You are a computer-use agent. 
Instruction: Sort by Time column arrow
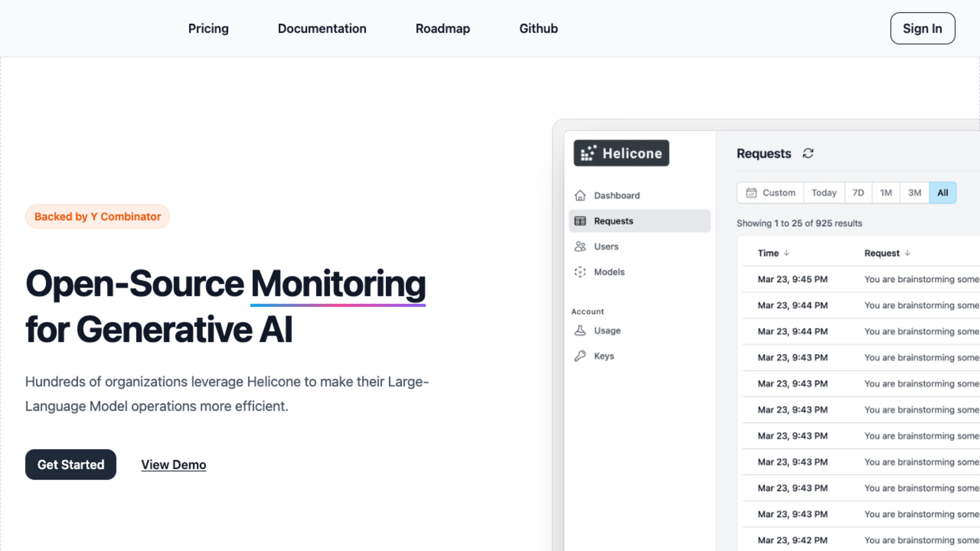tap(786, 253)
